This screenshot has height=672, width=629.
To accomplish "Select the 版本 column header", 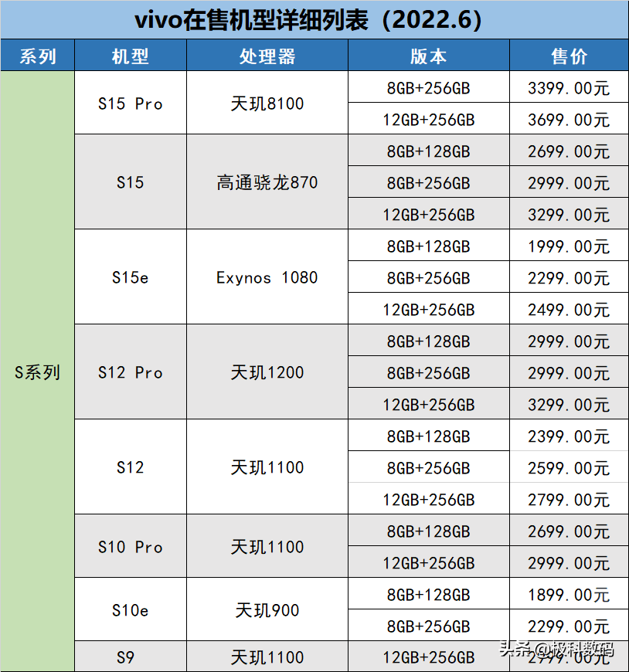I will 429,56.
